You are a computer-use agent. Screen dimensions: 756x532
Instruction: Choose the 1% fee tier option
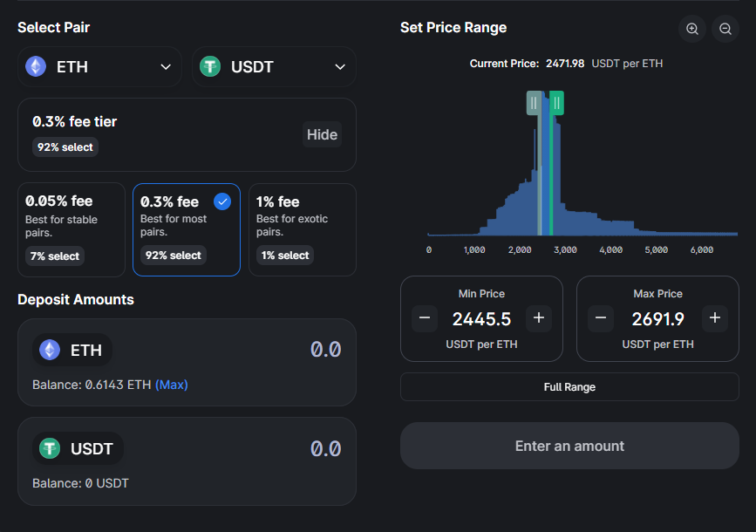click(302, 229)
